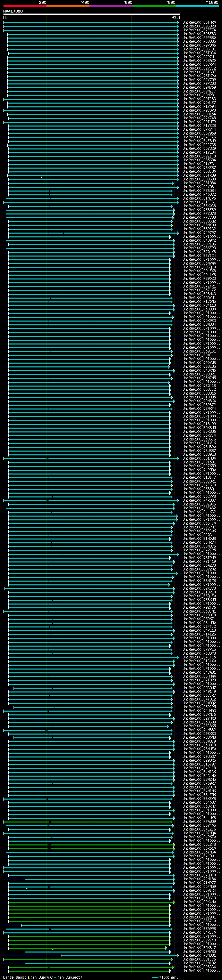The image size is (222, 980).
Task: Select the UniRef100_Q4KTI5 label
Action: (199, 657)
